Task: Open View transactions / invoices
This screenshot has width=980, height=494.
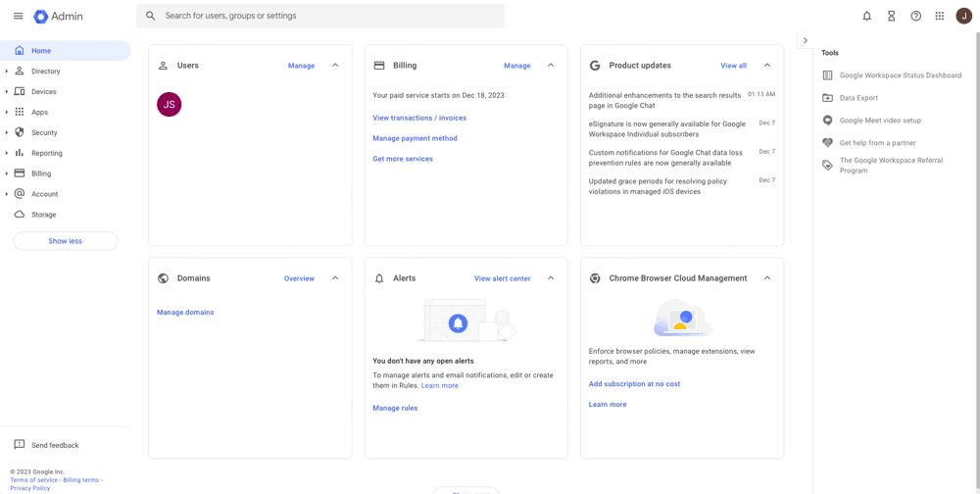Action: [x=419, y=118]
